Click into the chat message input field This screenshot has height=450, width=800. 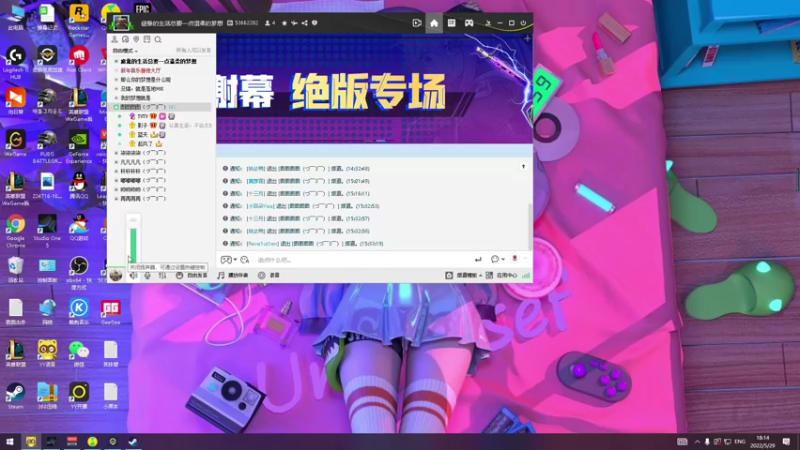point(362,260)
